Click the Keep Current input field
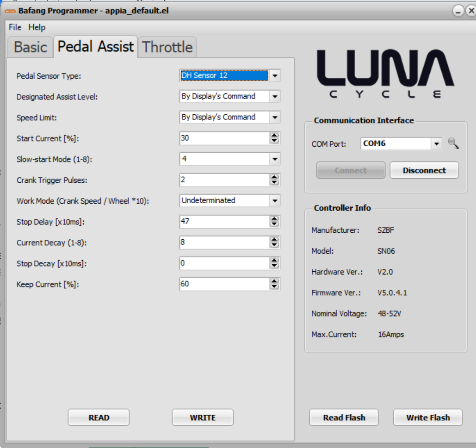The height and width of the screenshot is (448, 476). tap(224, 284)
